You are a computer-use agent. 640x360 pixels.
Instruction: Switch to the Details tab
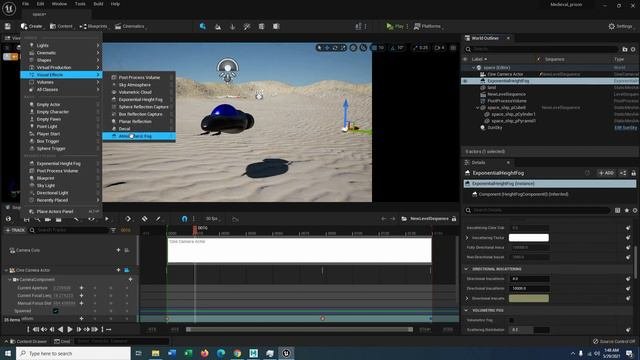[x=478, y=162]
